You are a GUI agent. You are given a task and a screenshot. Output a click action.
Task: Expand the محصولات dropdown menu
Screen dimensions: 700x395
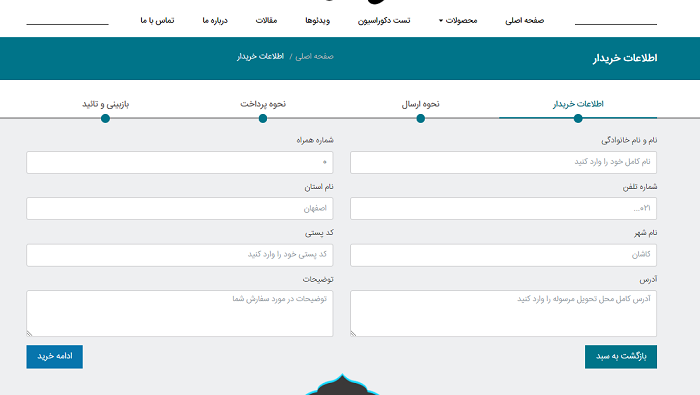(x=458, y=21)
